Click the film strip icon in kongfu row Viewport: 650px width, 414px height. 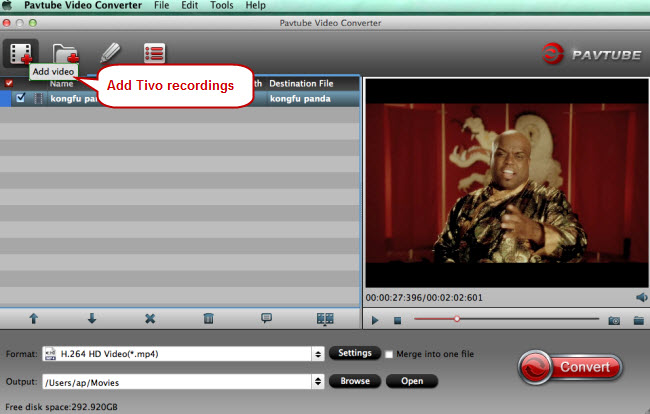38,98
